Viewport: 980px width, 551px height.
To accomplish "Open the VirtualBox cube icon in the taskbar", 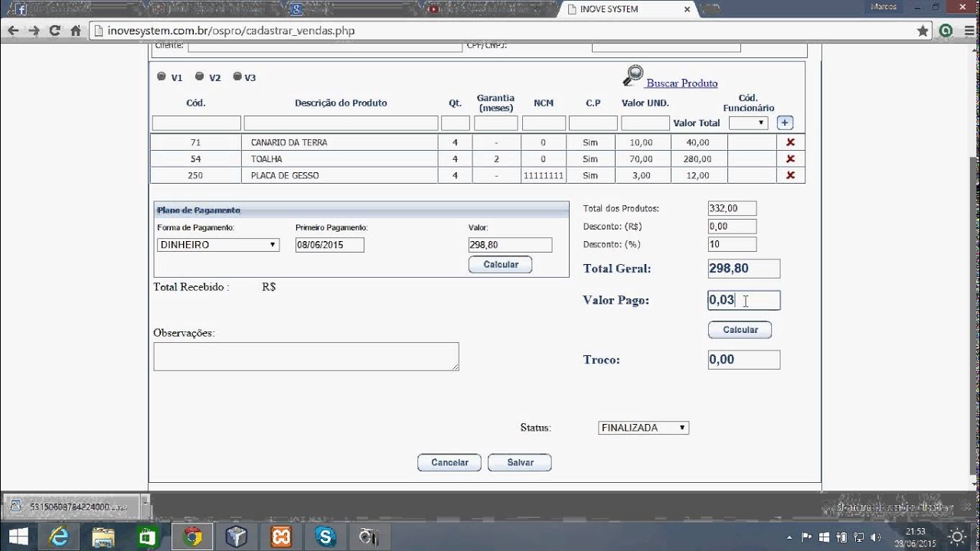I will tap(237, 536).
